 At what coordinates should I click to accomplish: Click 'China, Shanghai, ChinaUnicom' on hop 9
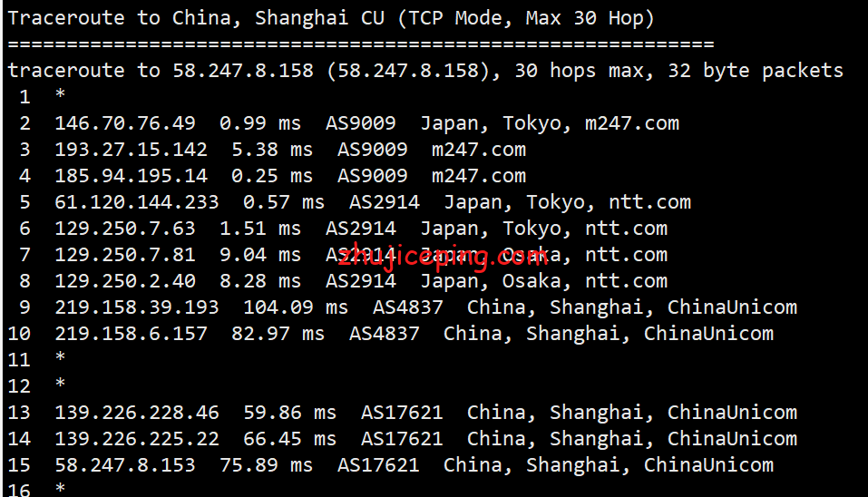(632, 307)
